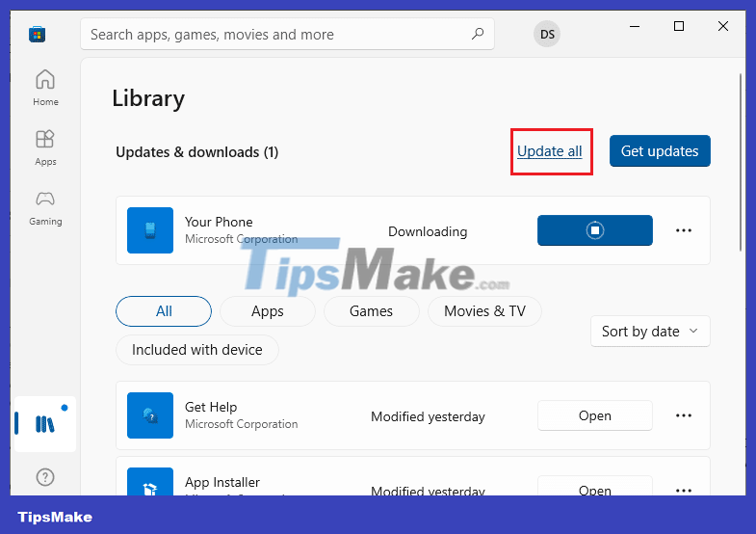756x534 pixels.
Task: Close the Microsoft Store window
Action: point(722,27)
